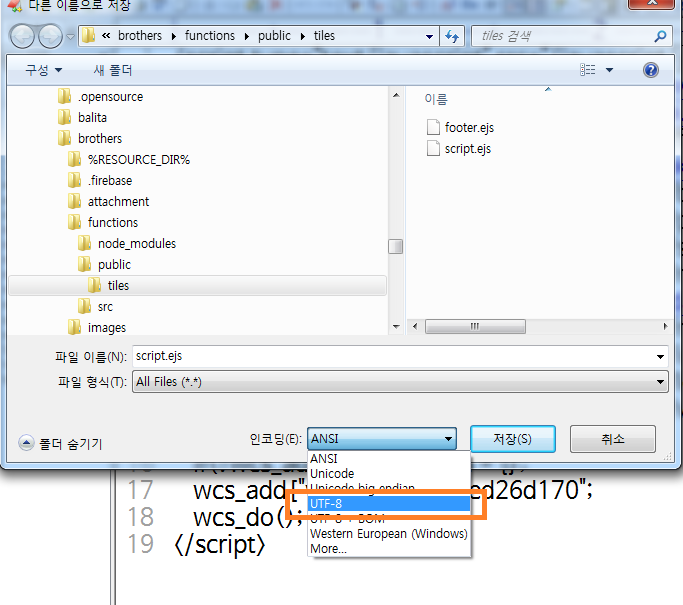Click the footer.ejs file
Screen dimensions: 683x605
[460, 128]
